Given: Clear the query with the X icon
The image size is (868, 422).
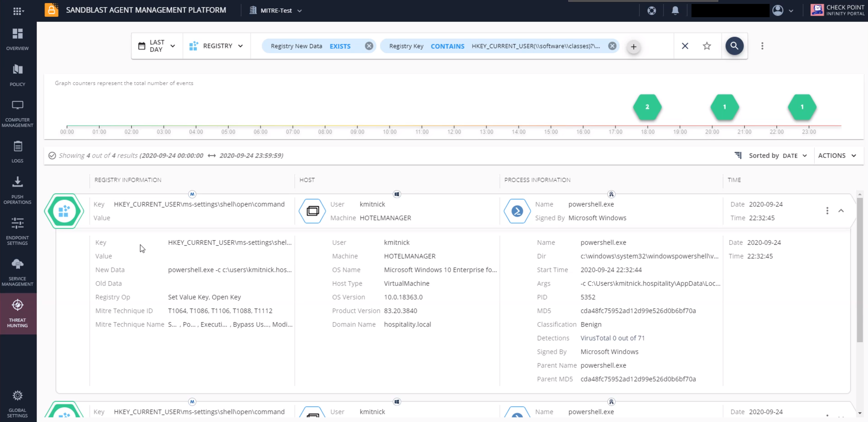Looking at the screenshot, I should click(685, 46).
